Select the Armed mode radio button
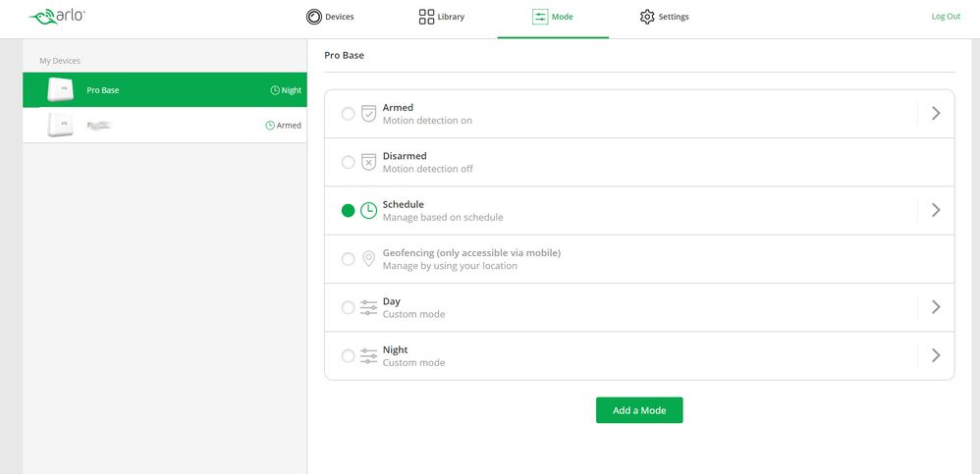The height and width of the screenshot is (474, 980). tap(349, 114)
